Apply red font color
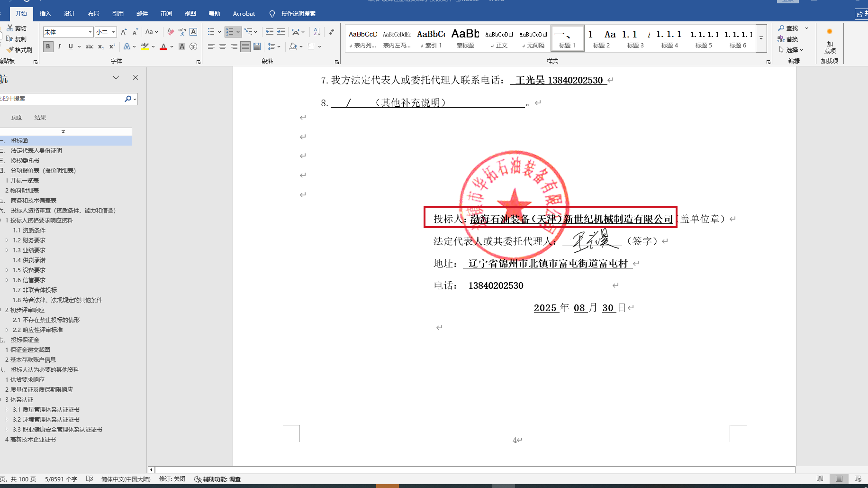The height and width of the screenshot is (488, 868). click(x=163, y=46)
